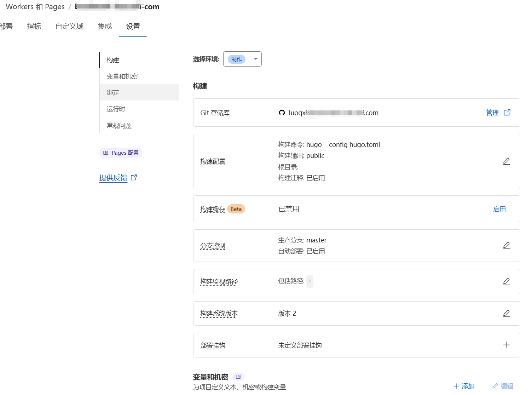532x395 pixels.
Task: Click the external link icon next to 管理
Action: click(x=507, y=112)
